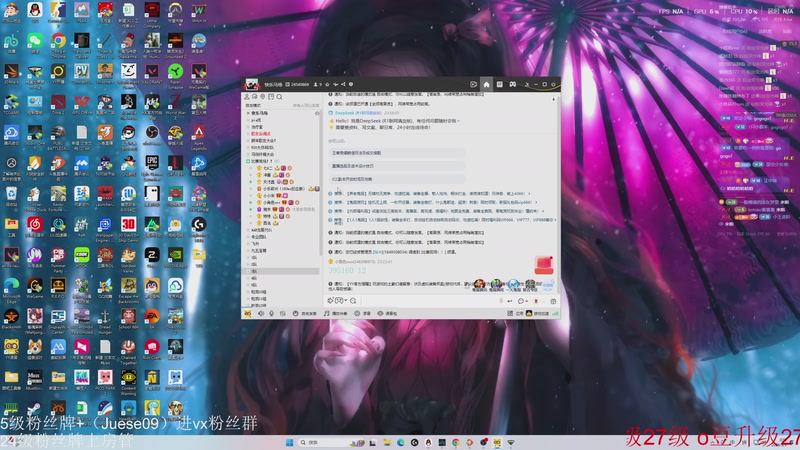Click the third suggested prompt bubble from DeepSeek
Image resolution: width=800 pixels, height=450 pixels.
coord(397,179)
